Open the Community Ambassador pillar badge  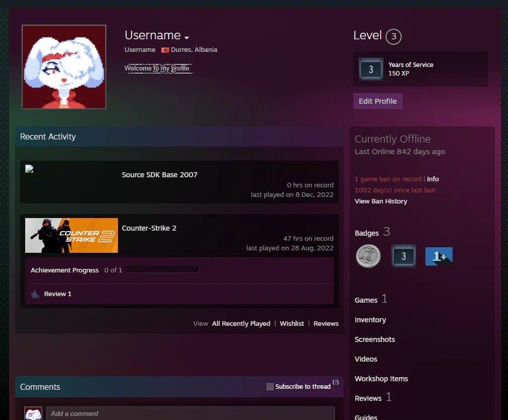[368, 256]
